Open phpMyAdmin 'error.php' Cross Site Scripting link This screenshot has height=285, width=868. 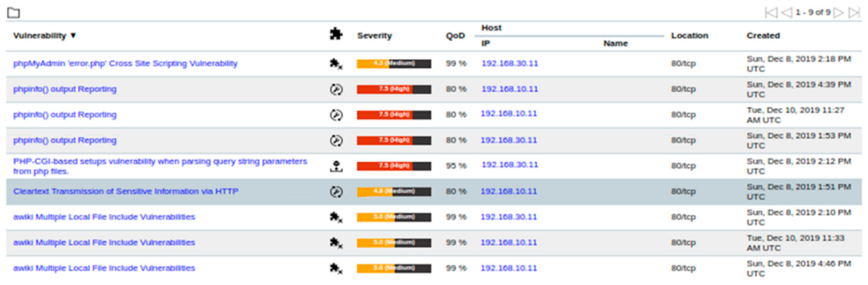pos(125,64)
